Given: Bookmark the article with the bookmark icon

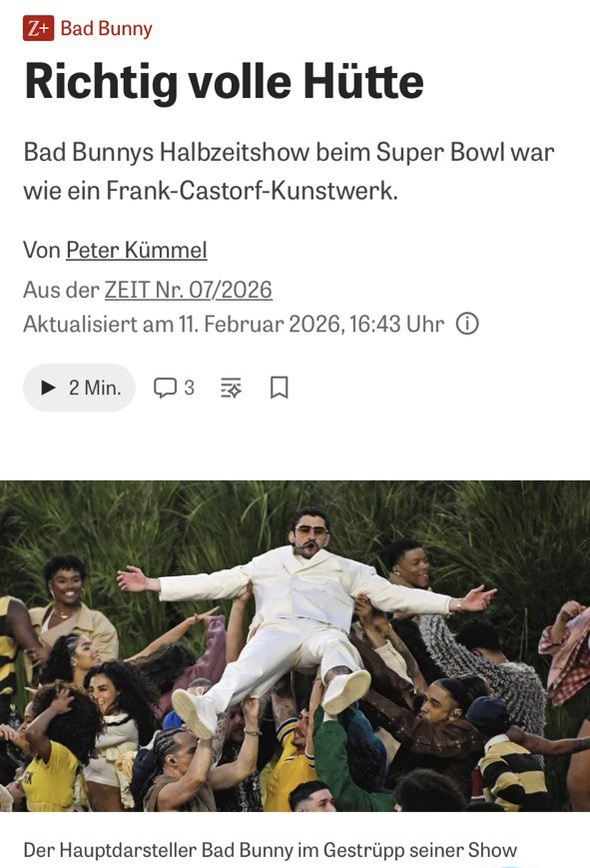Looking at the screenshot, I should pos(279,388).
